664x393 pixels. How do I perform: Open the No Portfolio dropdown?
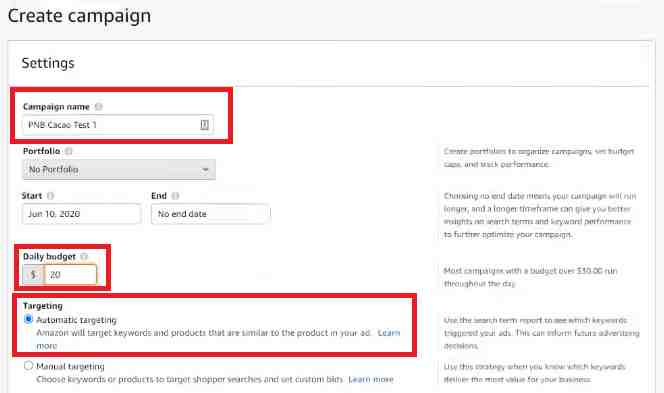pyautogui.click(x=119, y=169)
